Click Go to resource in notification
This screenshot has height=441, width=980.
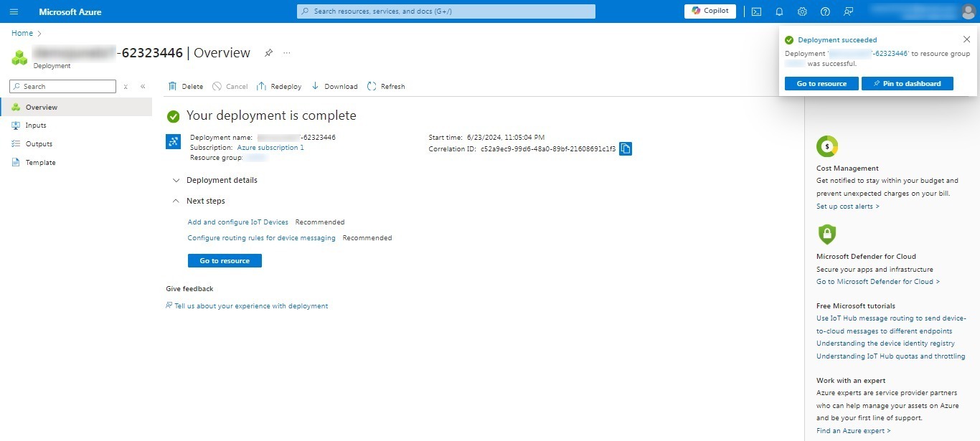coord(821,84)
